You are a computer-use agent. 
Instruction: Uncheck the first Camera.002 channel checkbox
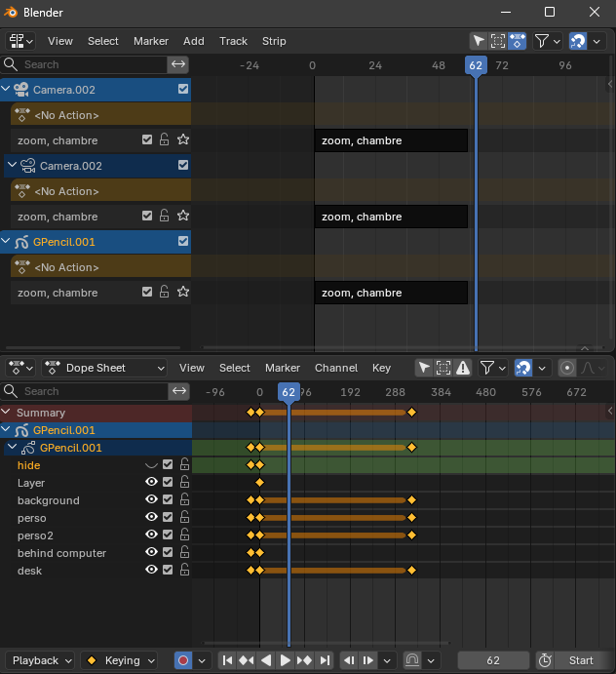click(183, 89)
